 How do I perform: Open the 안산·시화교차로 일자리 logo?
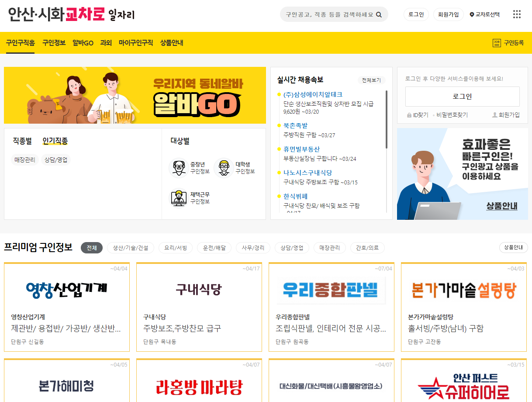coord(71,14)
